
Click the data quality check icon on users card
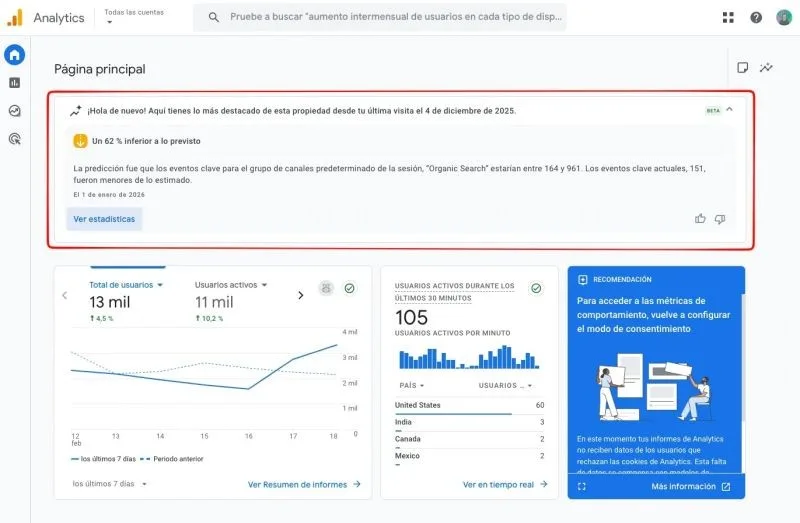click(349, 288)
